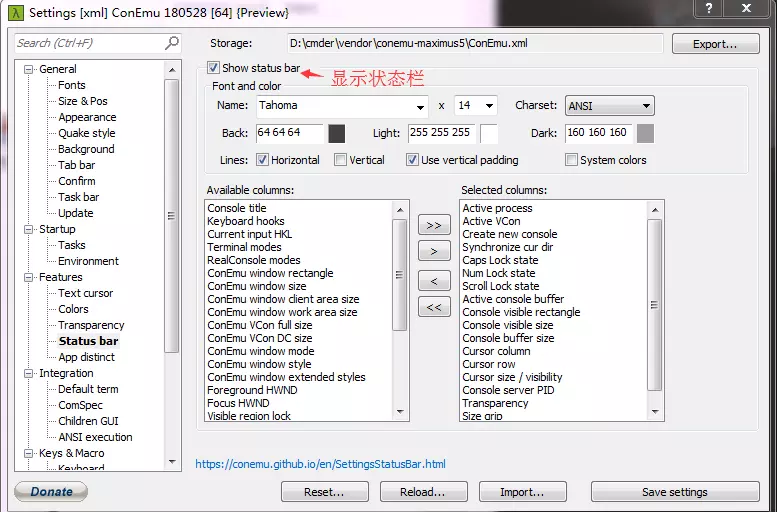Viewport: 777px width, 512px height.
Task: Collapse the Startup tree node
Action: click(29, 229)
